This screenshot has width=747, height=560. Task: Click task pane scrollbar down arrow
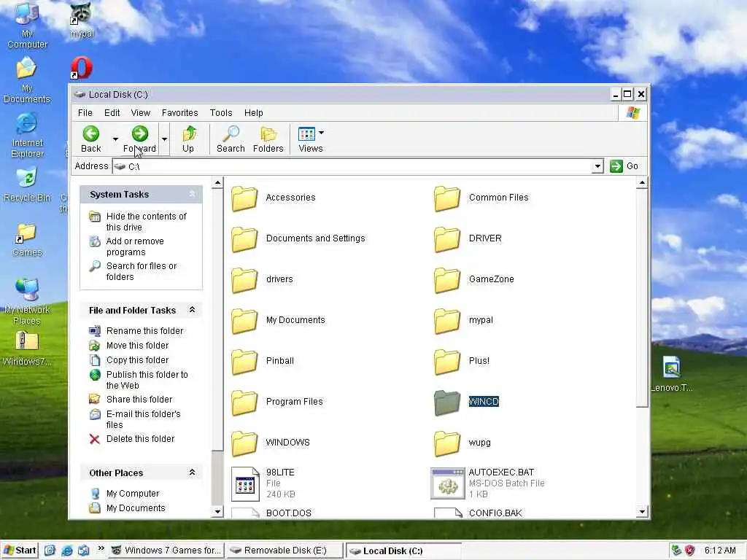pos(217,512)
